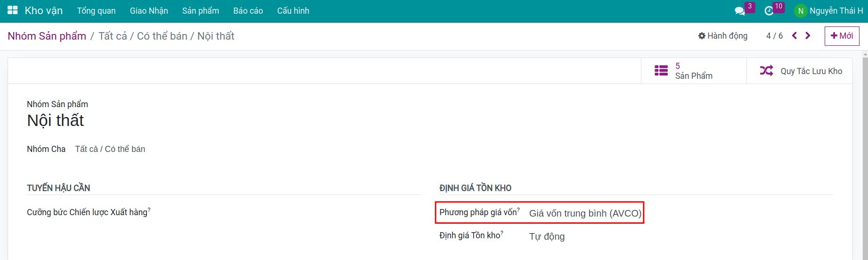Open the Báo cáo menu
The height and width of the screenshot is (260, 868).
pyautogui.click(x=248, y=11)
